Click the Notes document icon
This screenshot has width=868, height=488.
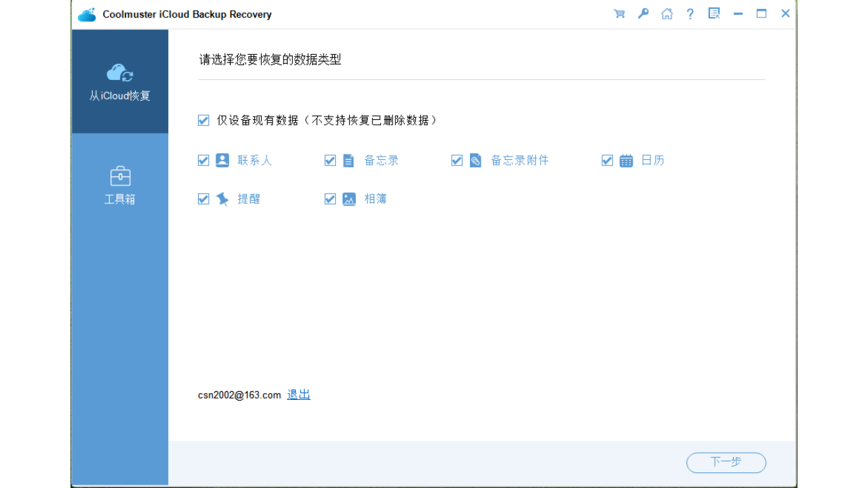tap(349, 160)
